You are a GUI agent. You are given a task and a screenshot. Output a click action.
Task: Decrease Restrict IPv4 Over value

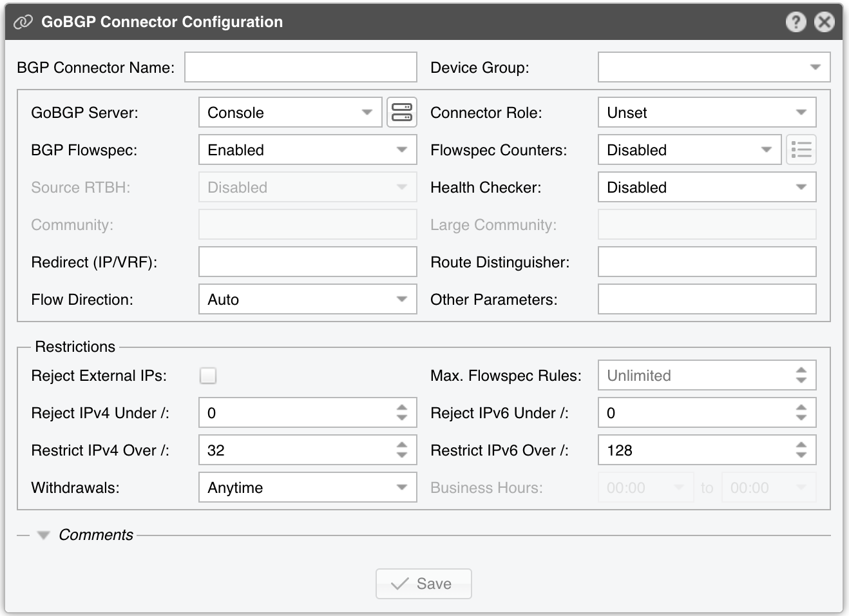pyautogui.click(x=402, y=455)
